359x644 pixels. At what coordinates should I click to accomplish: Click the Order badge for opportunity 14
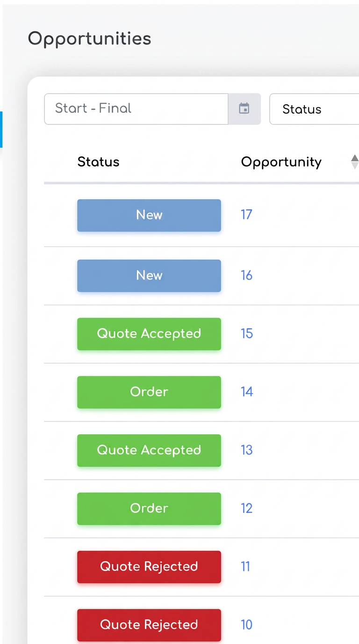(x=149, y=392)
